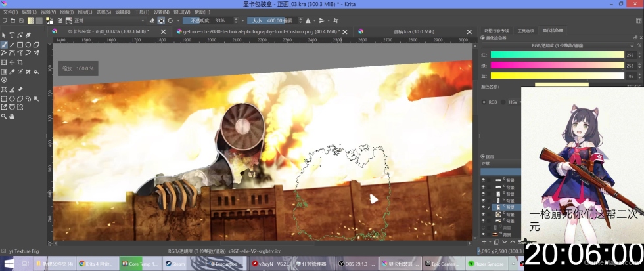Adjust the 大小 brush size slider
The height and width of the screenshot is (271, 644).
272,20
